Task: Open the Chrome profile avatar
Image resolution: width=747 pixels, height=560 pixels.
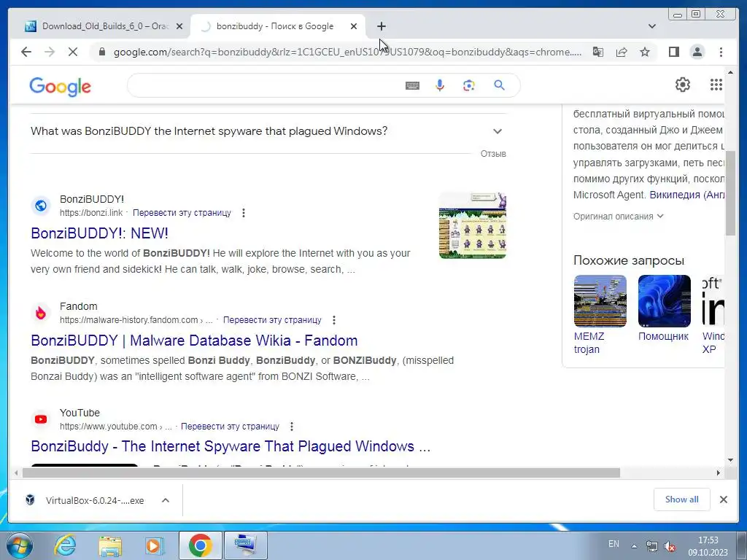Action: 697,52
